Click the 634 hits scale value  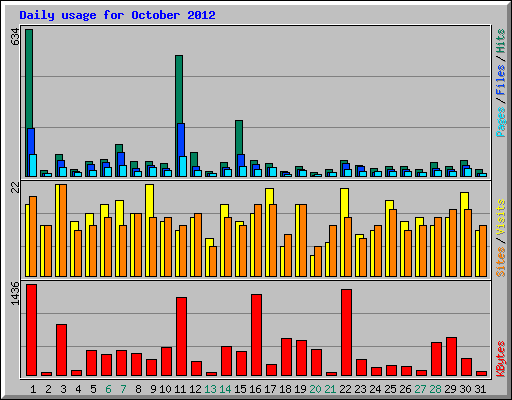pos(15,37)
